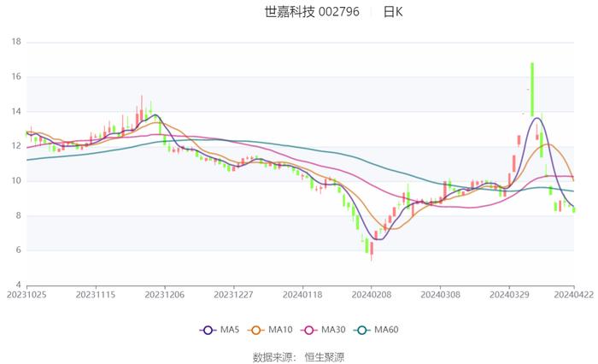Hide the MA5 line via its label
The image size is (598, 364).
230,330
